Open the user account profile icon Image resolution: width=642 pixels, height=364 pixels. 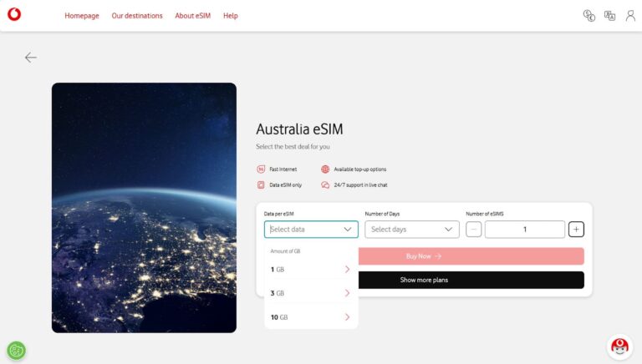630,15
